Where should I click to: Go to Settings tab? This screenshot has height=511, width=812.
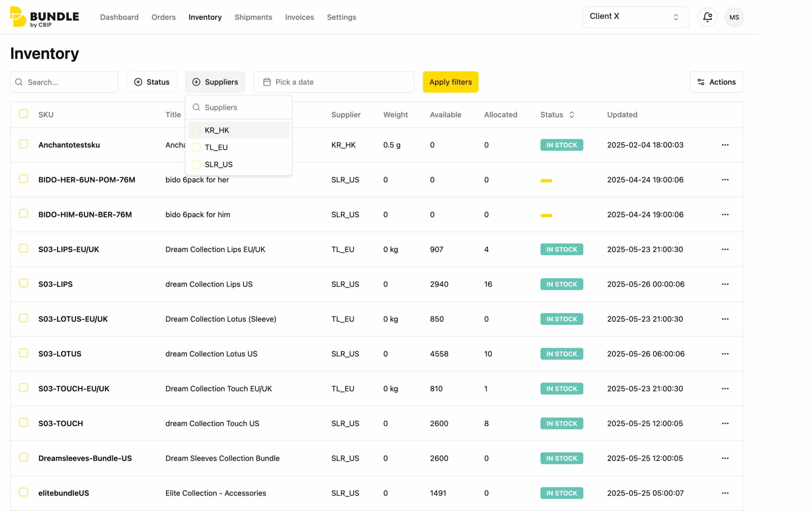pyautogui.click(x=341, y=17)
